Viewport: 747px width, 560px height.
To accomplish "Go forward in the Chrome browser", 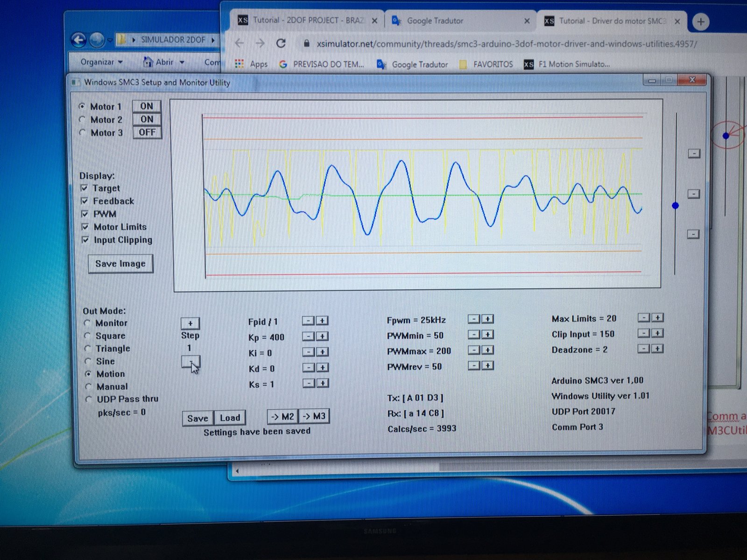I will pos(260,43).
